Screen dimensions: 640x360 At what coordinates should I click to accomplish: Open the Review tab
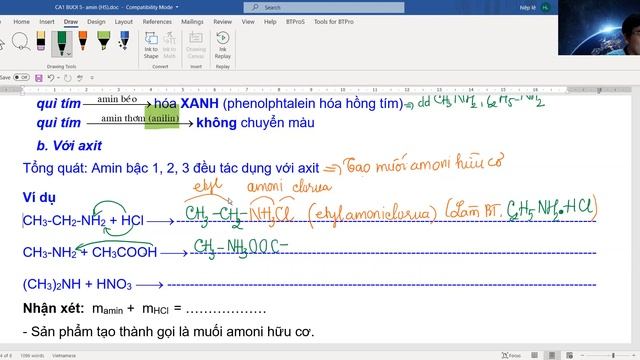222,22
